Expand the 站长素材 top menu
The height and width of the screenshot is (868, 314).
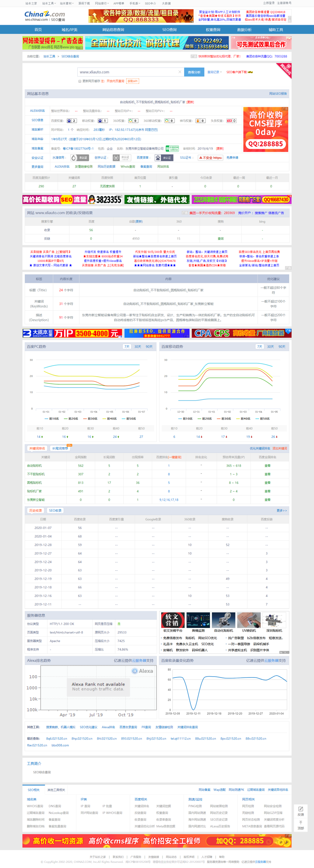(67, 3)
